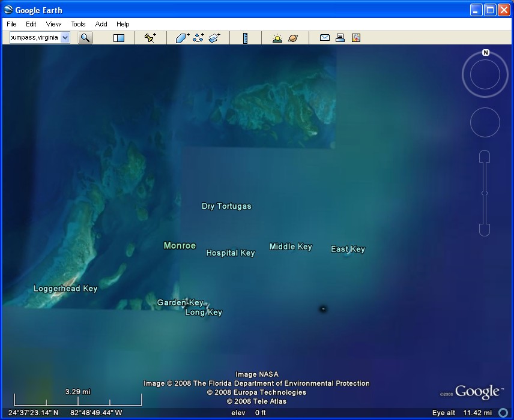Open the Tools menu
514x420 pixels.
[x=78, y=24]
